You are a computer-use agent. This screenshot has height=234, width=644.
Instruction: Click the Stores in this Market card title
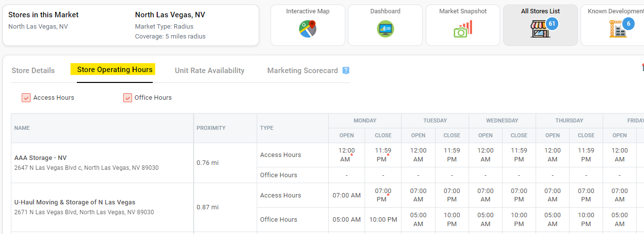coord(43,15)
